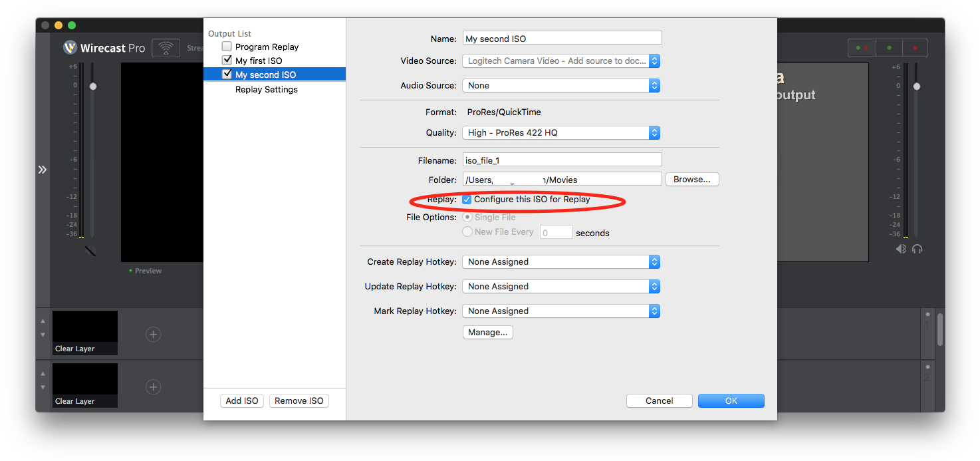Add a shot with layer 1 plus icon
Viewport: 980px width, 461px height.
pos(153,334)
